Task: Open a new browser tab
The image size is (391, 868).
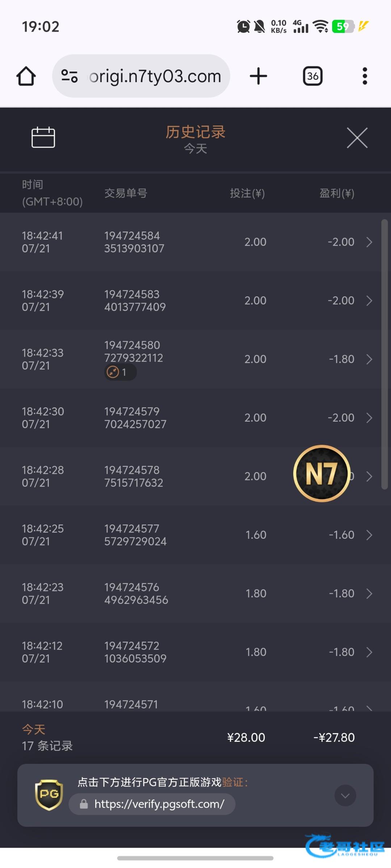Action: point(258,76)
